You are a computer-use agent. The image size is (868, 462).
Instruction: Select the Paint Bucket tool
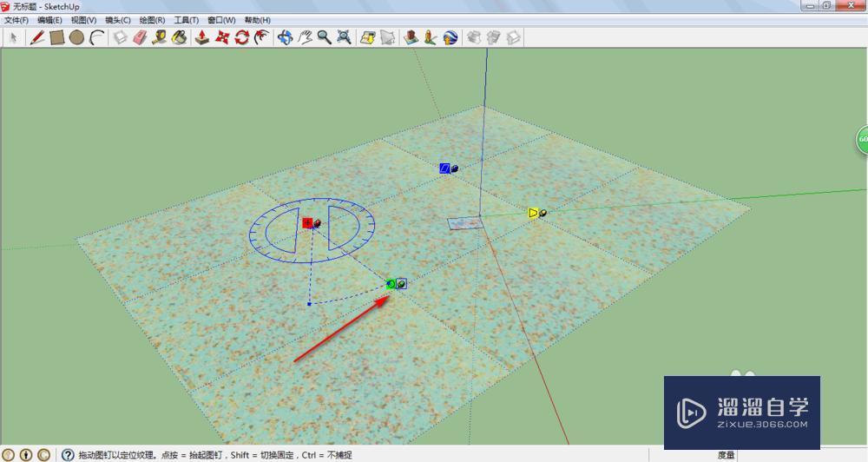[x=180, y=37]
